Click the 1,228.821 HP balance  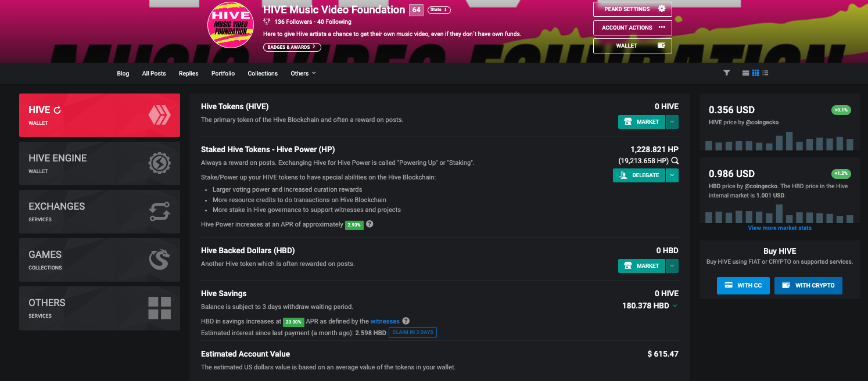pyautogui.click(x=654, y=149)
